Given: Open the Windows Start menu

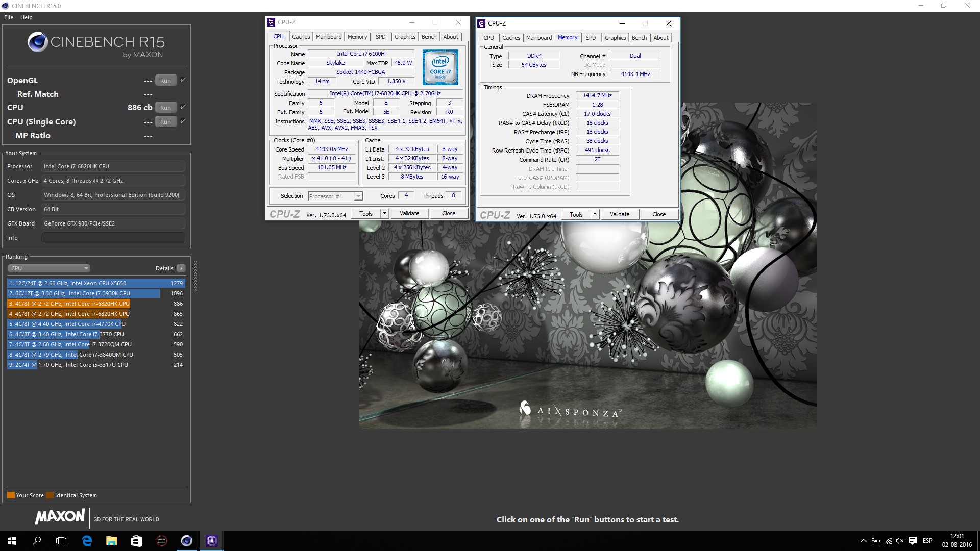Looking at the screenshot, I should (x=12, y=541).
